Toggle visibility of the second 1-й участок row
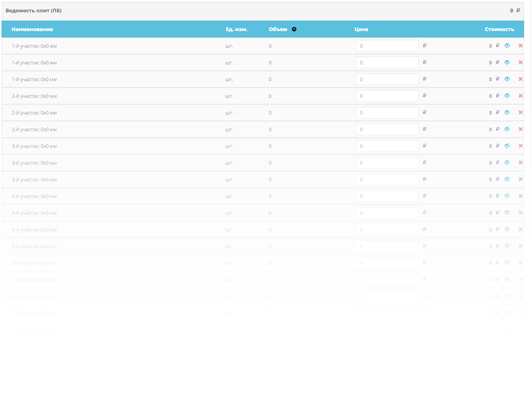532x412 pixels. coord(507,62)
